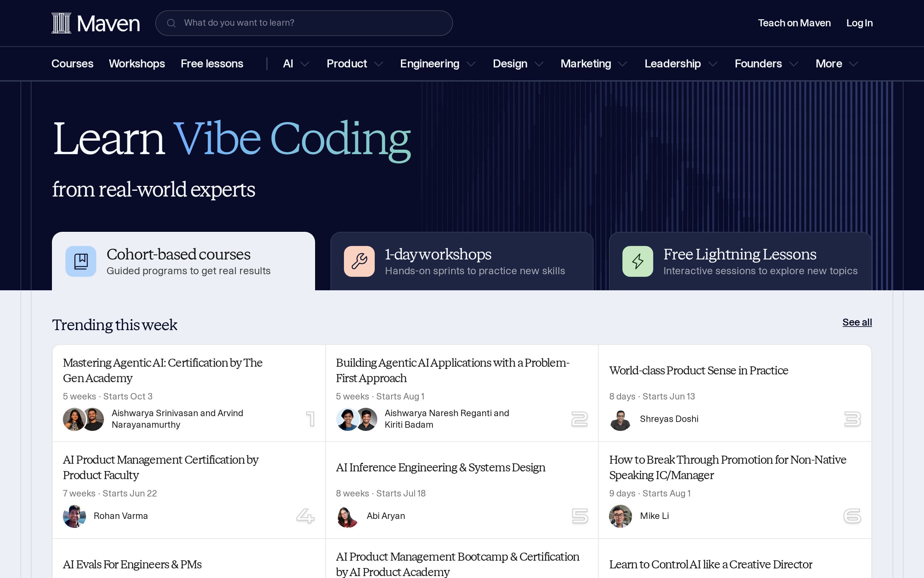Click the Teach on Maven link
Screen dimensions: 924x578
[x=794, y=23]
